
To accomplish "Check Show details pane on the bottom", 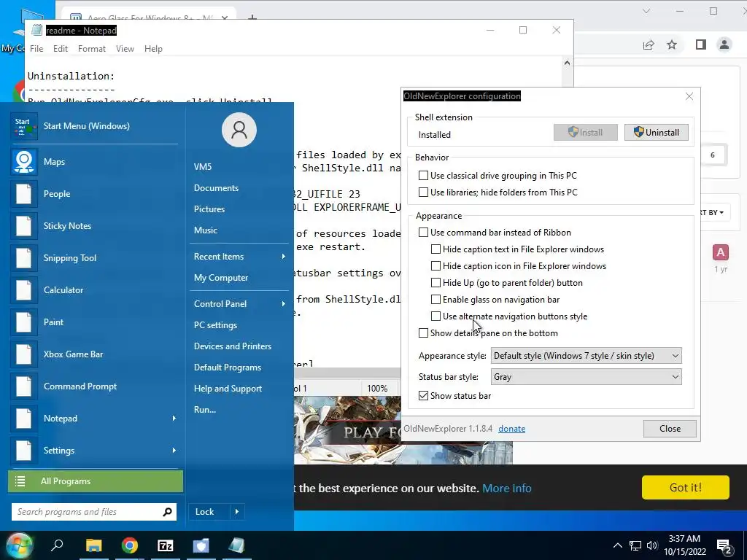I will 423,332.
